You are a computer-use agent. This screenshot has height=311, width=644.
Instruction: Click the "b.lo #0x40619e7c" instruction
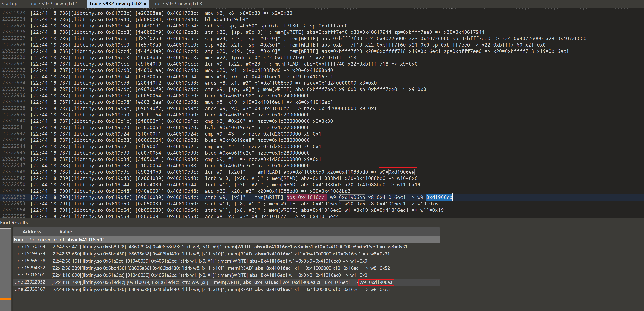coord(228,127)
